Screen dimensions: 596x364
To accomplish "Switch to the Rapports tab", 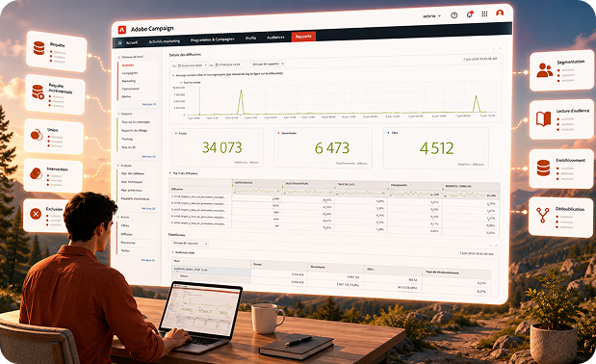I will [303, 37].
